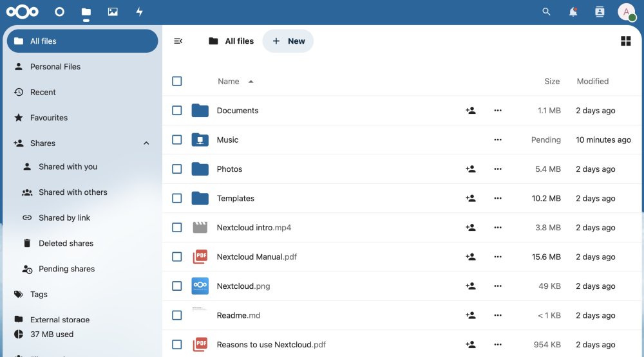Sort by Modified column header
The height and width of the screenshot is (357, 644).
click(592, 81)
